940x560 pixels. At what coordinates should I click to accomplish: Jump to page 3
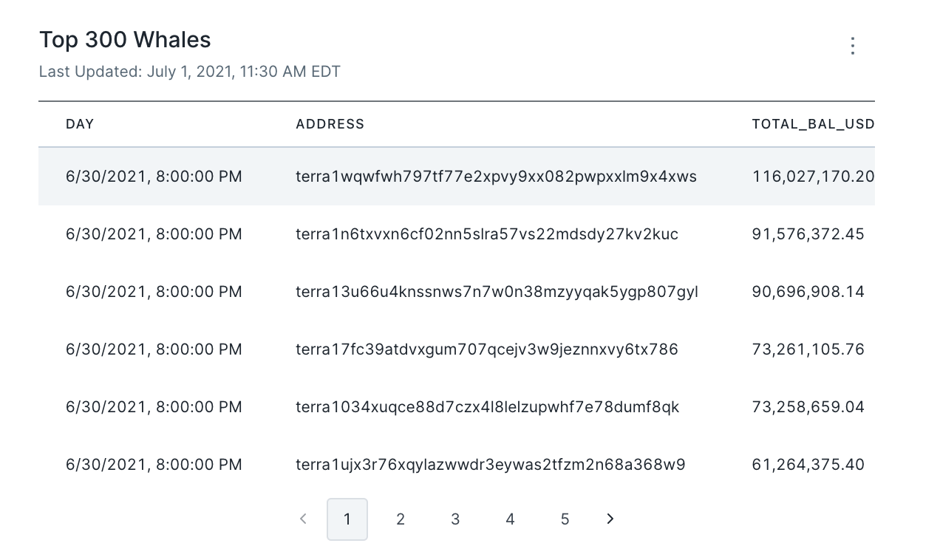455,519
